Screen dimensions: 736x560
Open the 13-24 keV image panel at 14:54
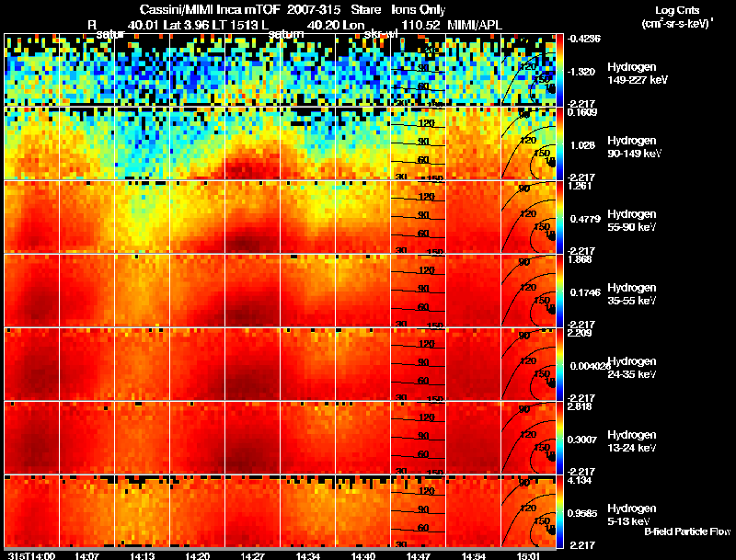pos(473,438)
